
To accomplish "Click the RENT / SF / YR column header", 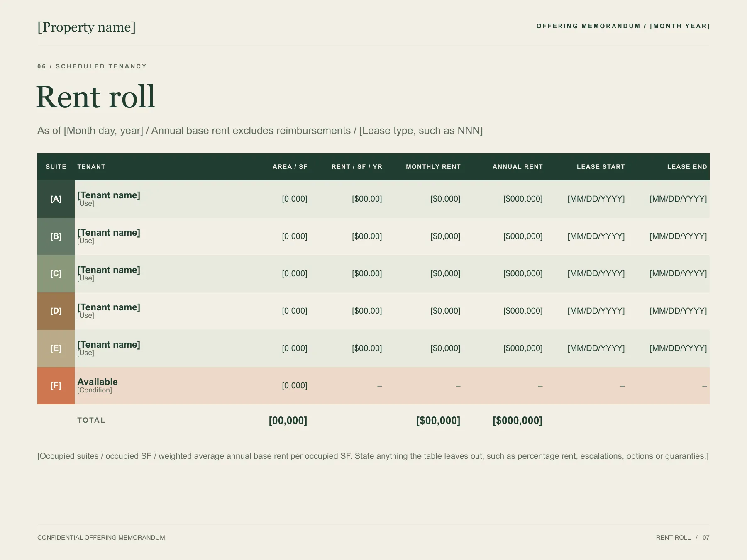I will pos(357,167).
